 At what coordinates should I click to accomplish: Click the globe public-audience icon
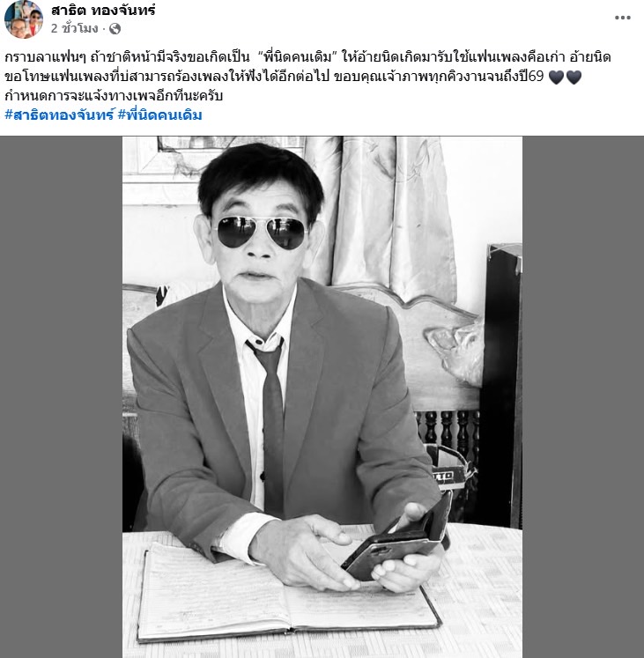115,28
